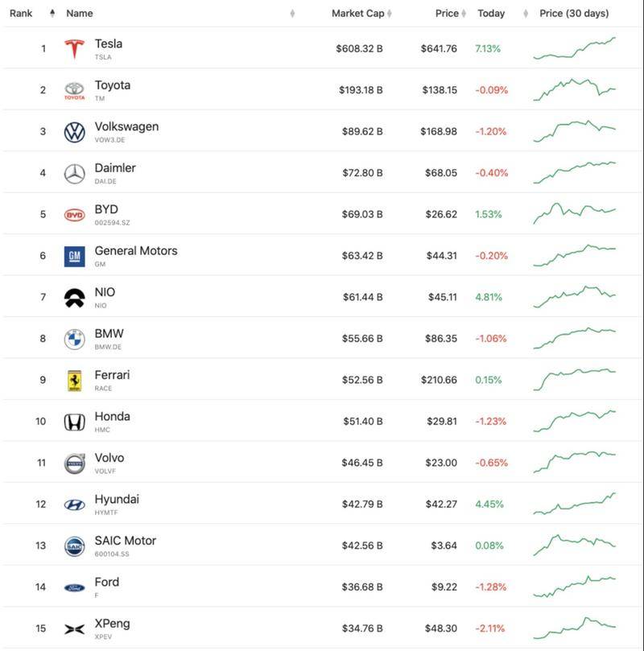Click the General Motors logo icon
Viewport: 644px width, 651px height.
[74, 256]
